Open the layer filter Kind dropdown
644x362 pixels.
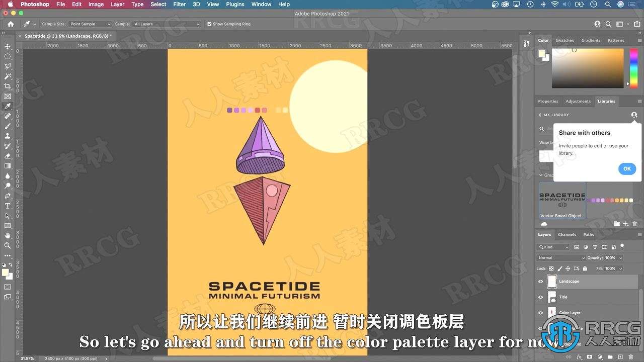(553, 247)
